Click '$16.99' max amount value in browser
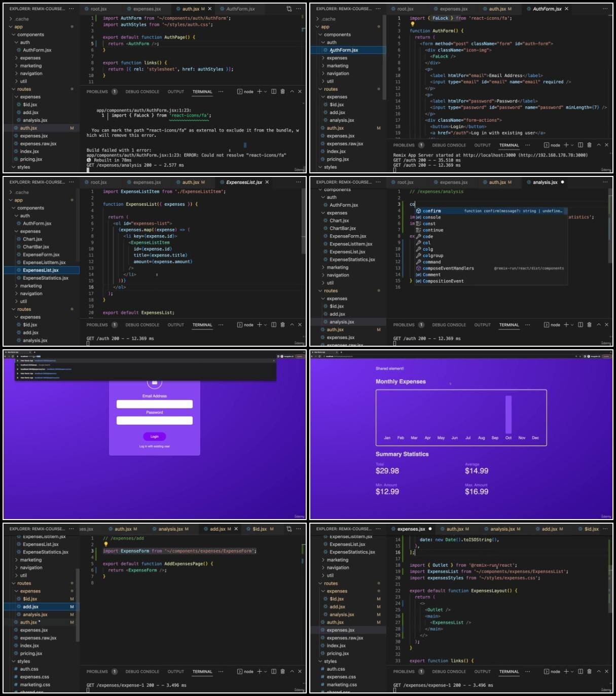Viewport: 616px width, 696px height. [477, 492]
